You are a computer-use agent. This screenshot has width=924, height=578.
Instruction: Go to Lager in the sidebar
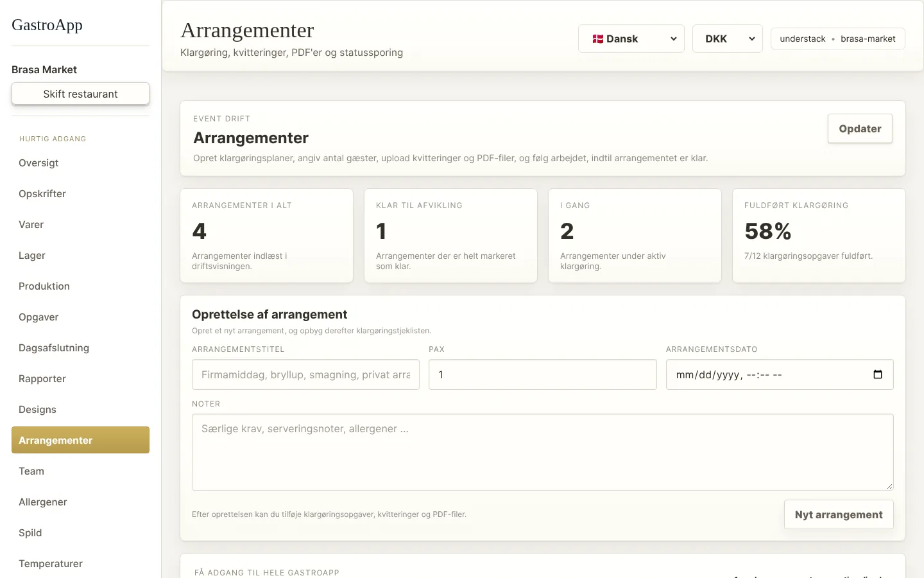click(80, 256)
